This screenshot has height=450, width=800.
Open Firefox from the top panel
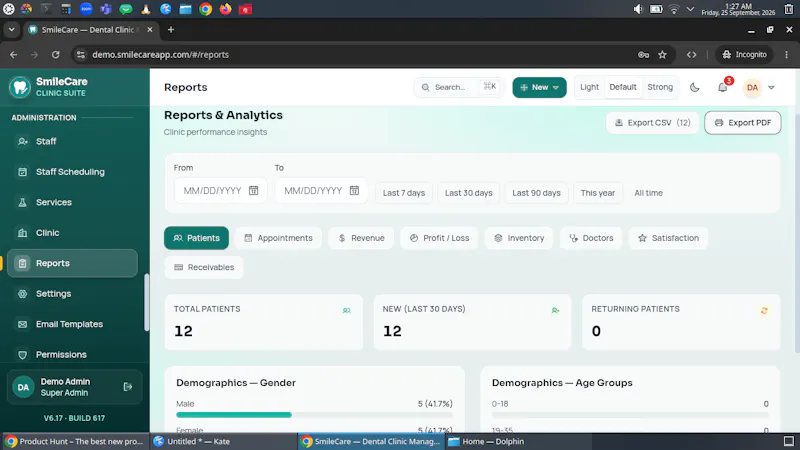(226, 9)
